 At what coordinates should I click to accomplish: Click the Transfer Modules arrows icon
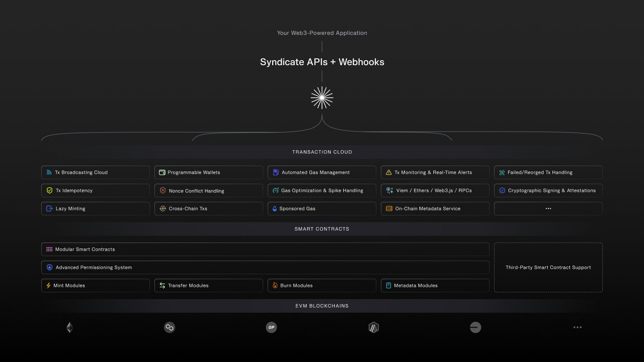point(162,286)
